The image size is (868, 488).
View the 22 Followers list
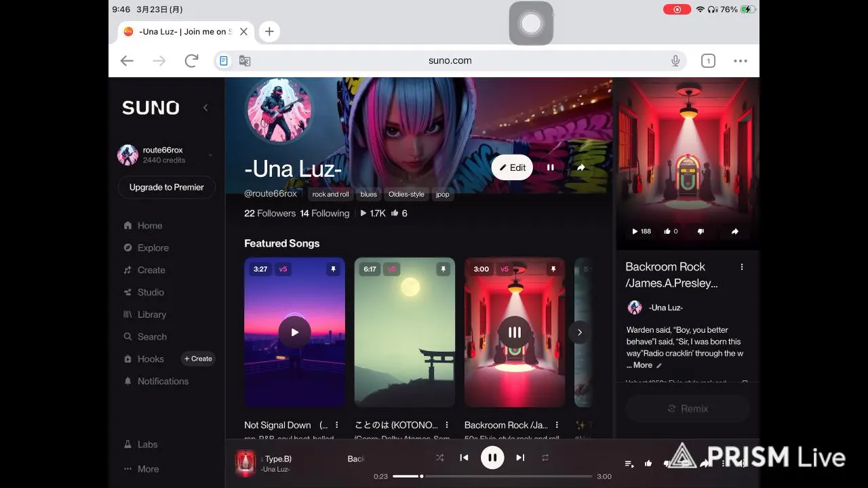[x=270, y=213]
